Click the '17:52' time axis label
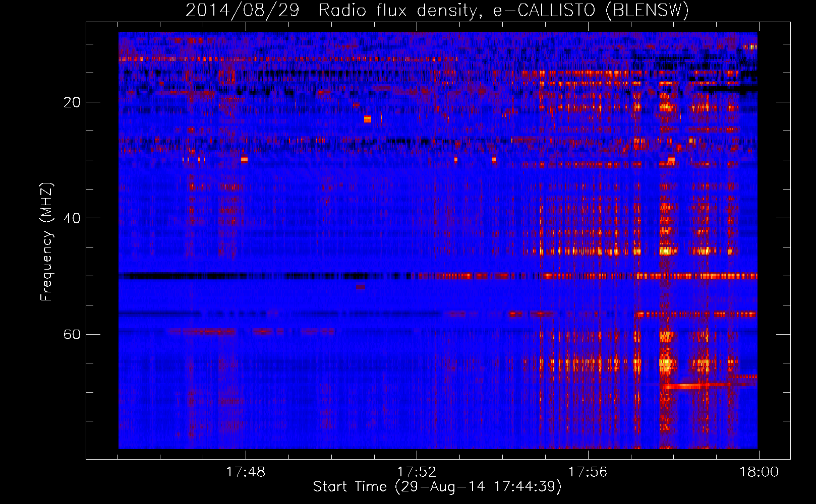The width and height of the screenshot is (816, 504). (x=417, y=472)
